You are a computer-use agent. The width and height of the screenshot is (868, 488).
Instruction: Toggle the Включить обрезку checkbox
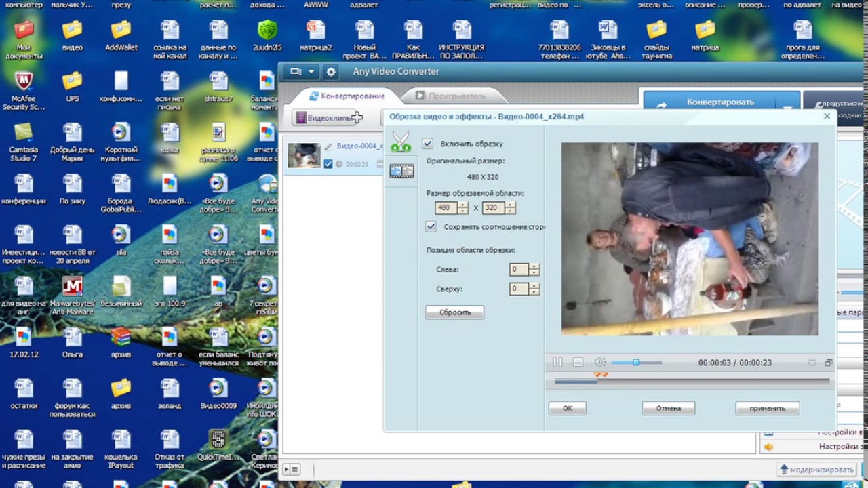click(427, 144)
